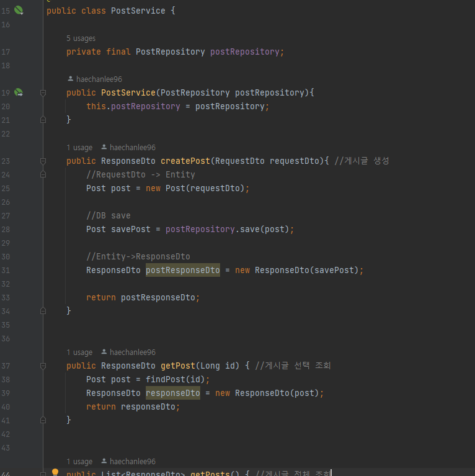Screen dimensions: 475x476
Task: Open the '1 usage' hint above createPost
Action: (79, 148)
